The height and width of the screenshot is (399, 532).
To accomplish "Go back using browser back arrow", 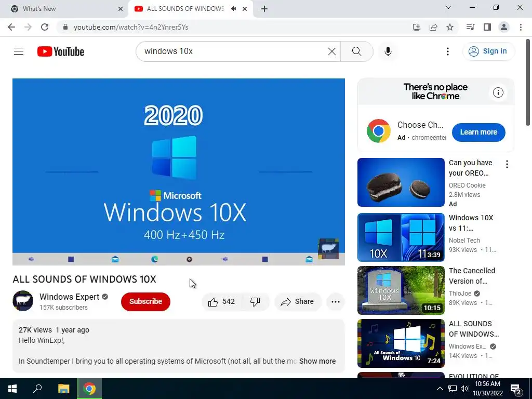I will click(x=11, y=27).
